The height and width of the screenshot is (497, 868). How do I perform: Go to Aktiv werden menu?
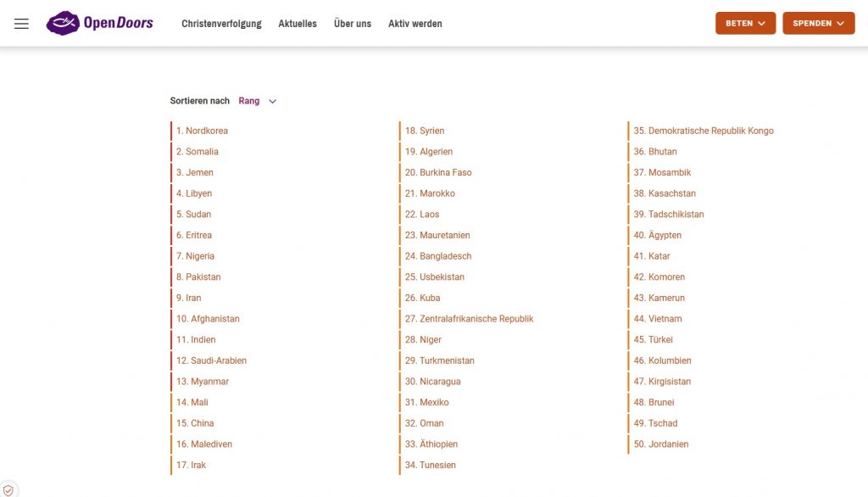tap(415, 24)
